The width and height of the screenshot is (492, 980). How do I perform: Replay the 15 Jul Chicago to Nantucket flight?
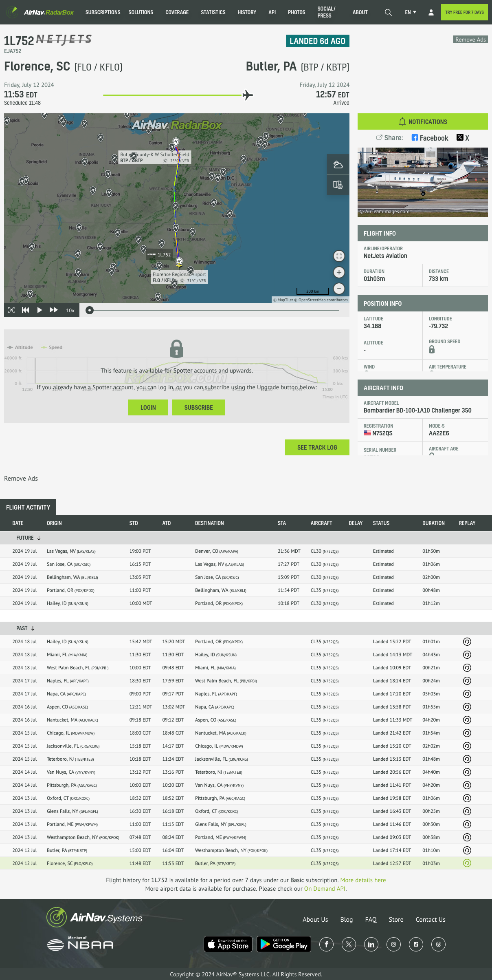(x=467, y=733)
